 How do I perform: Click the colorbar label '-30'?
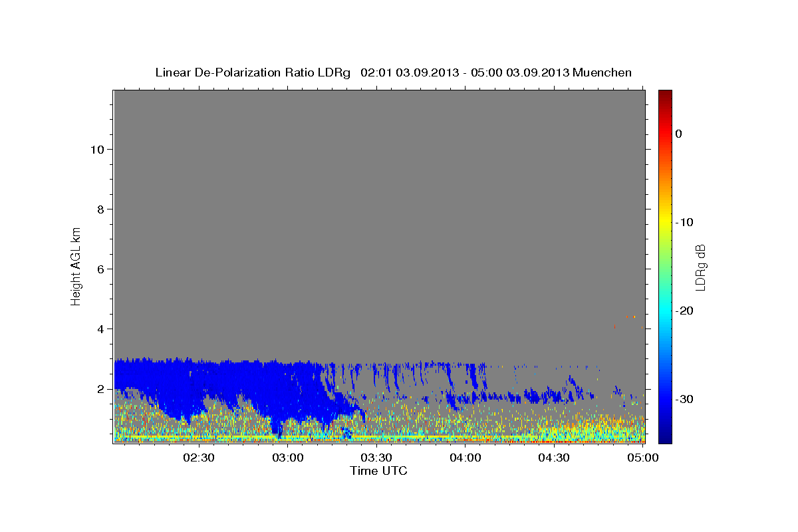684,399
